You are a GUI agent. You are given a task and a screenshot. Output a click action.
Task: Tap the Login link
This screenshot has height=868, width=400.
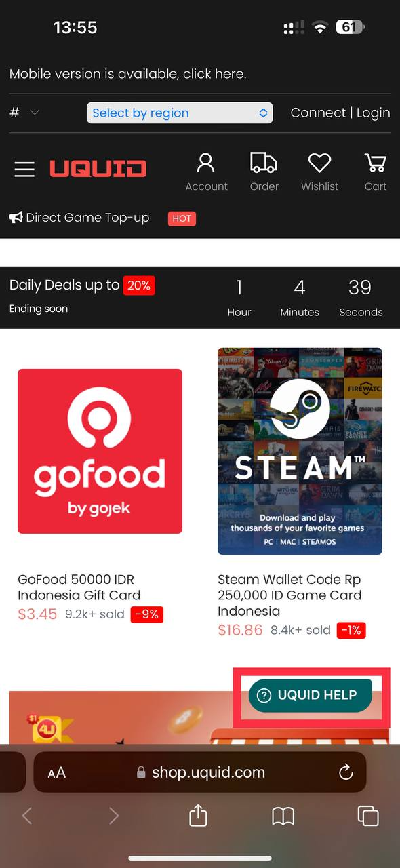[374, 113]
